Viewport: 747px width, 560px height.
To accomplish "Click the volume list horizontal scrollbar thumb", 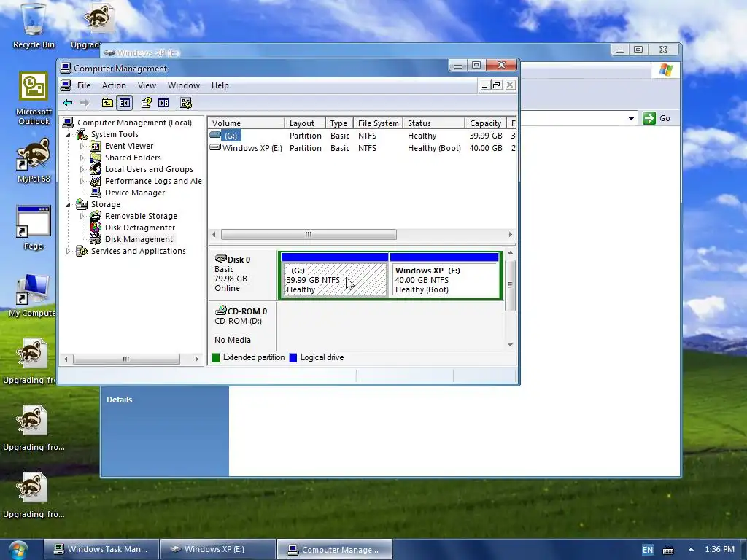I will pyautogui.click(x=309, y=234).
